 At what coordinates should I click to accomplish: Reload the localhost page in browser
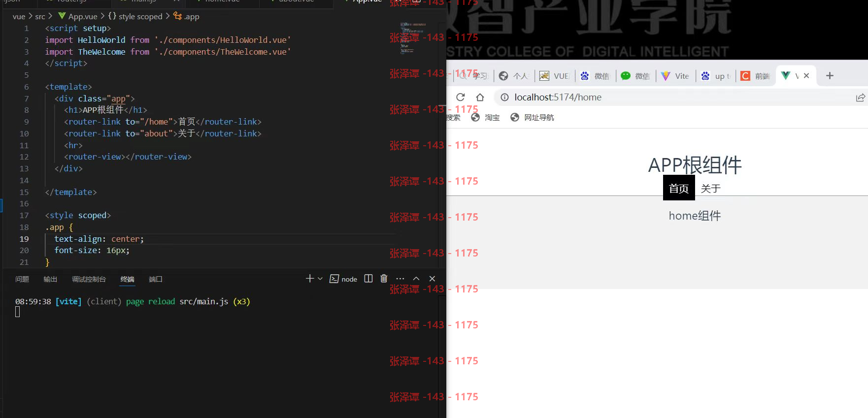460,97
